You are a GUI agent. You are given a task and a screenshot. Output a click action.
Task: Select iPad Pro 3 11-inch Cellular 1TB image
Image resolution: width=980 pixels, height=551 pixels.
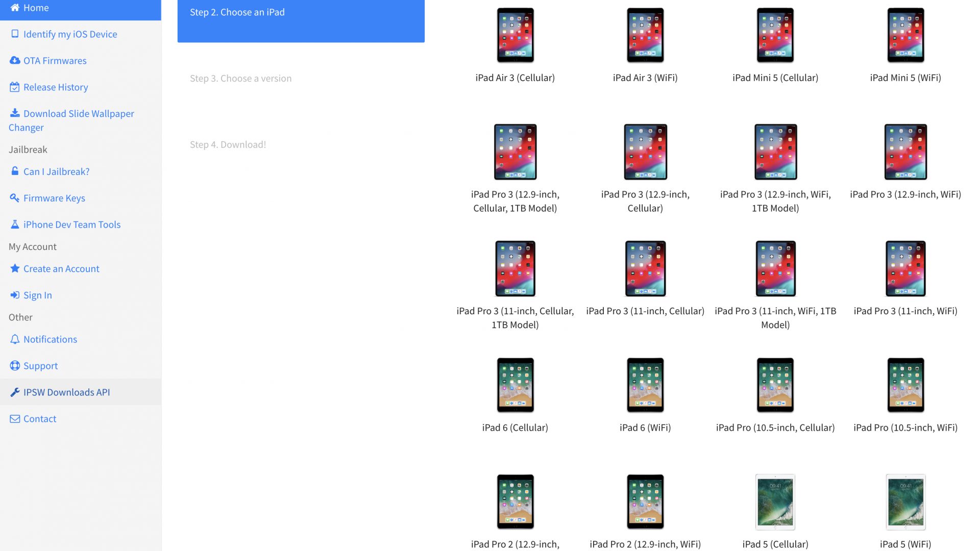point(515,269)
